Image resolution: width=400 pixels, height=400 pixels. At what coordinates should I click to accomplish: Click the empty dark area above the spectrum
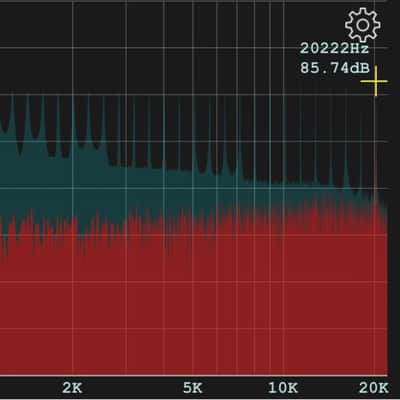point(167,47)
